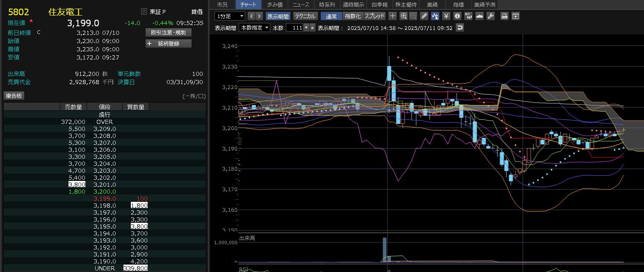
Task: Open the 株主優待 tab
Action: [x=406, y=5]
